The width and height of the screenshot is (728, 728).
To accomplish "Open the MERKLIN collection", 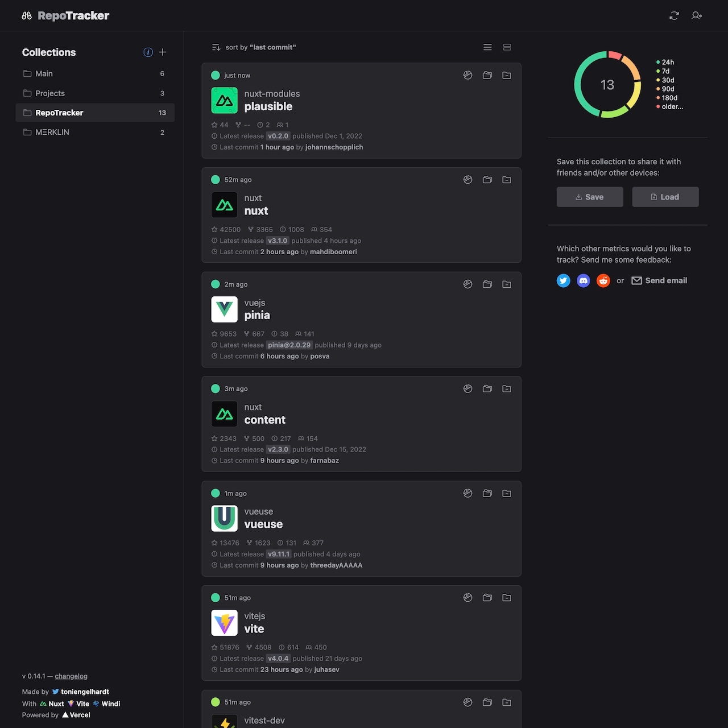I will tap(95, 132).
